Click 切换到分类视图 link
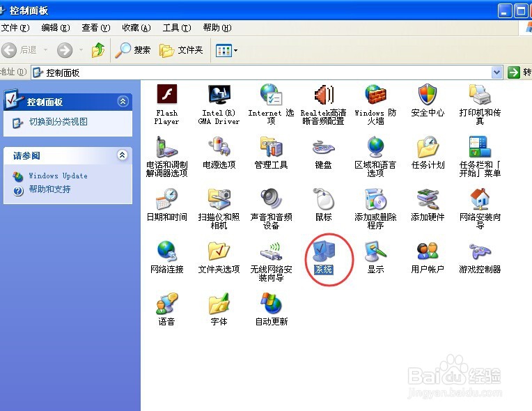The image size is (532, 411). (x=58, y=122)
